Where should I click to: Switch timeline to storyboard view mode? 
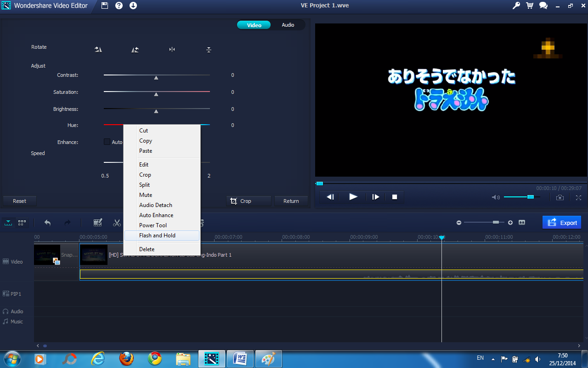pos(22,223)
